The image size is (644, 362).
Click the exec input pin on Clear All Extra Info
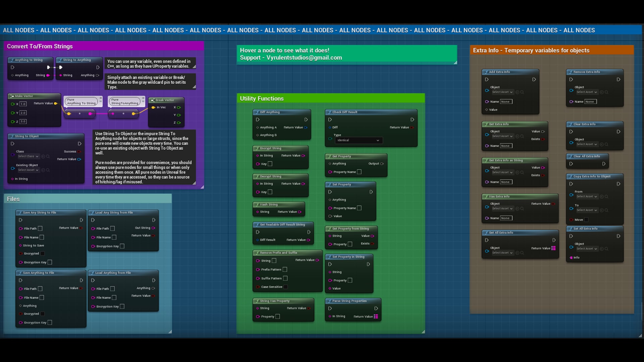(571, 164)
